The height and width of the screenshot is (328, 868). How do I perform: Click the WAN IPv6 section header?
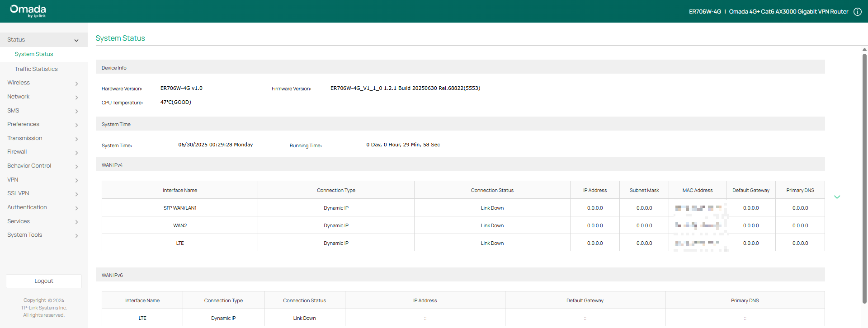click(x=460, y=275)
